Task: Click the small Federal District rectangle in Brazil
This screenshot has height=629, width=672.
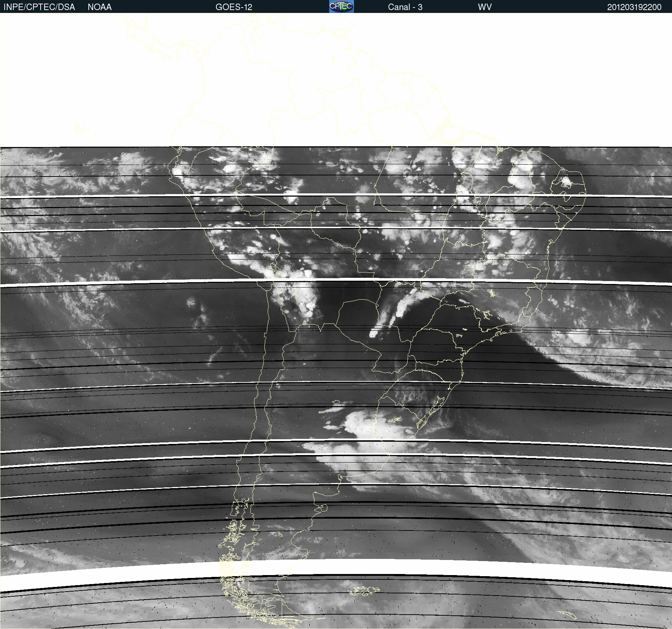Action: click(x=469, y=268)
